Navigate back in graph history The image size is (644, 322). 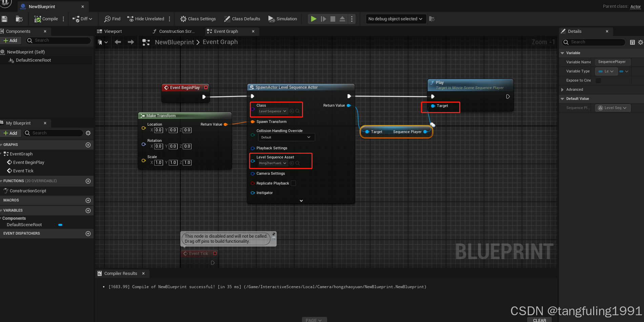[118, 42]
